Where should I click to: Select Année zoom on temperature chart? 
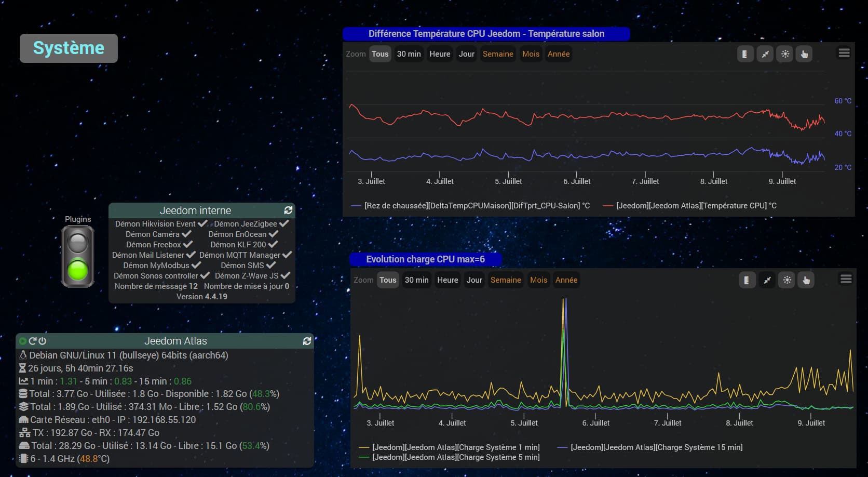click(559, 54)
